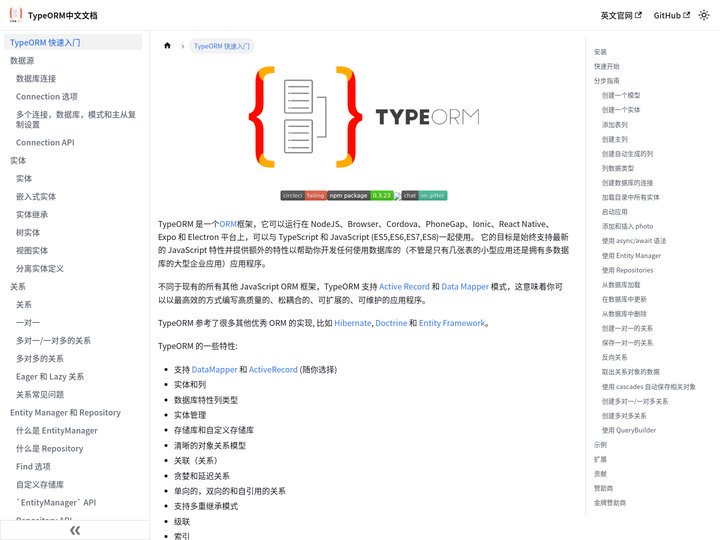Open 多对一/一对多的关系 in the sidebar

click(53, 340)
